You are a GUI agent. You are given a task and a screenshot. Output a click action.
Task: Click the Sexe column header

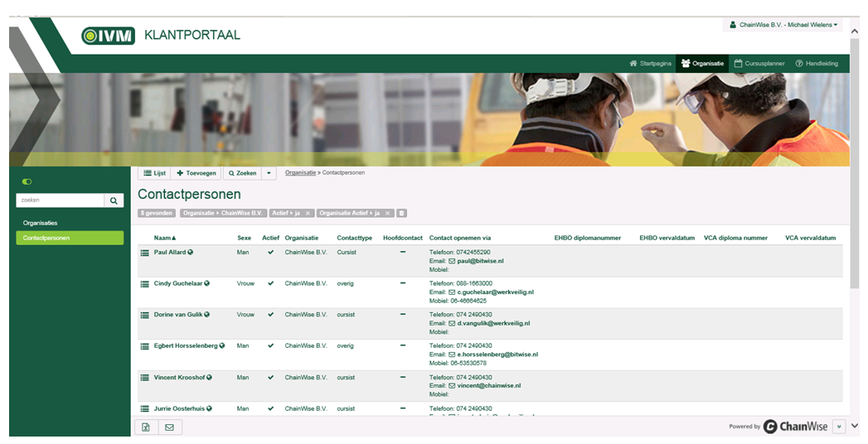point(244,238)
